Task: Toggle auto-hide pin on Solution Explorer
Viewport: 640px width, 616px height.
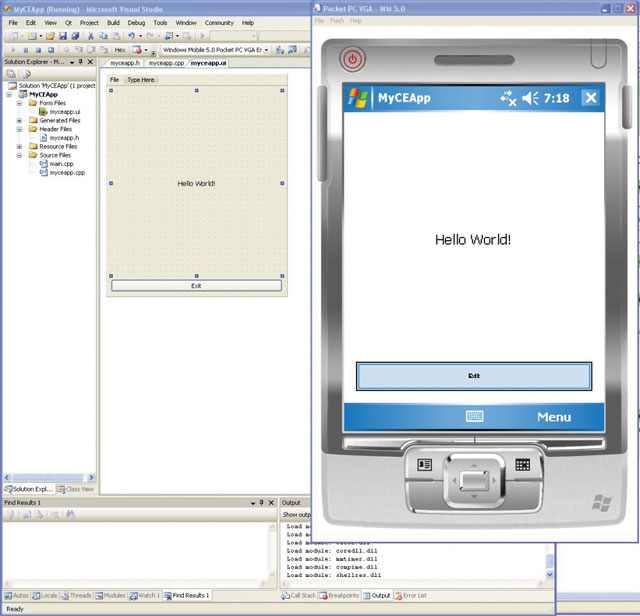Action: 82,63
